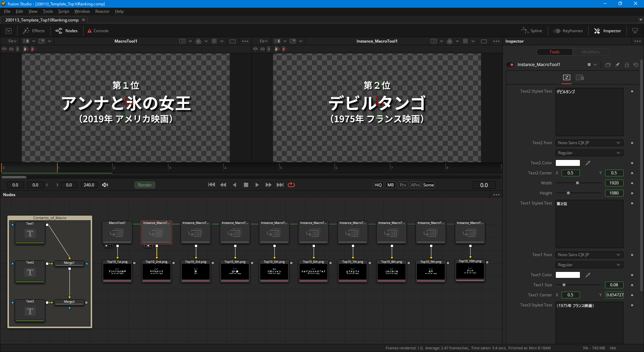Open the Console panel

pos(98,31)
